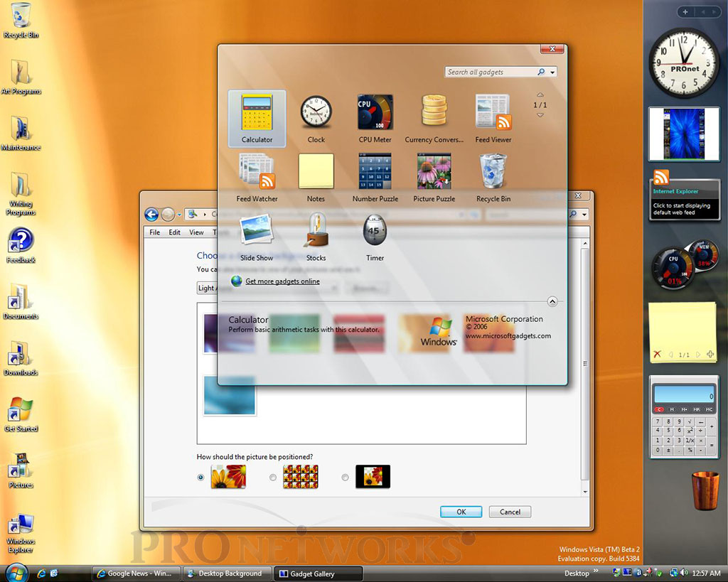Pick the Feed Viewer gadget
The height and width of the screenshot is (582, 728).
[493, 112]
